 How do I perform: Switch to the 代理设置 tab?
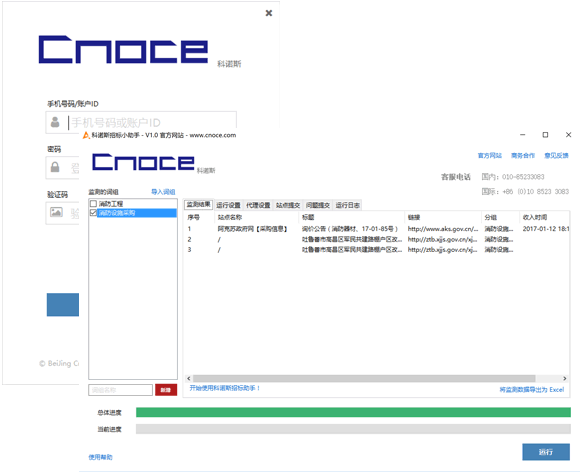(x=258, y=205)
